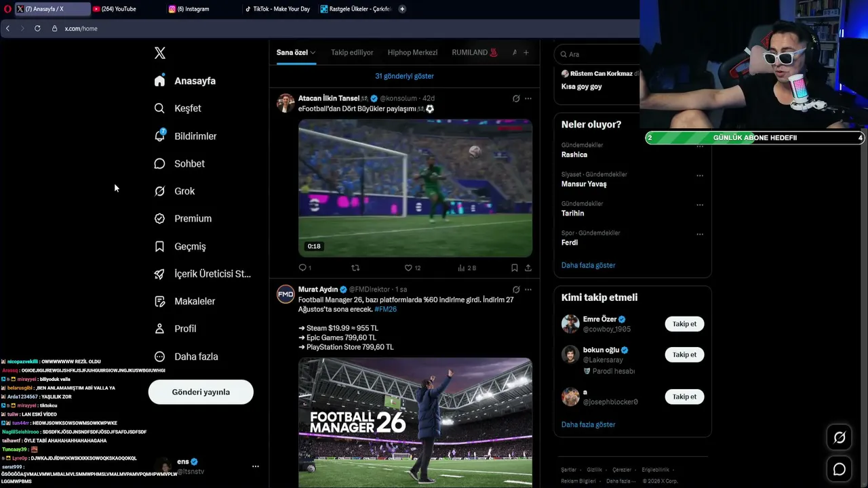
Task: Open Atacan İlkin Tansel's profile avatar
Action: [285, 103]
